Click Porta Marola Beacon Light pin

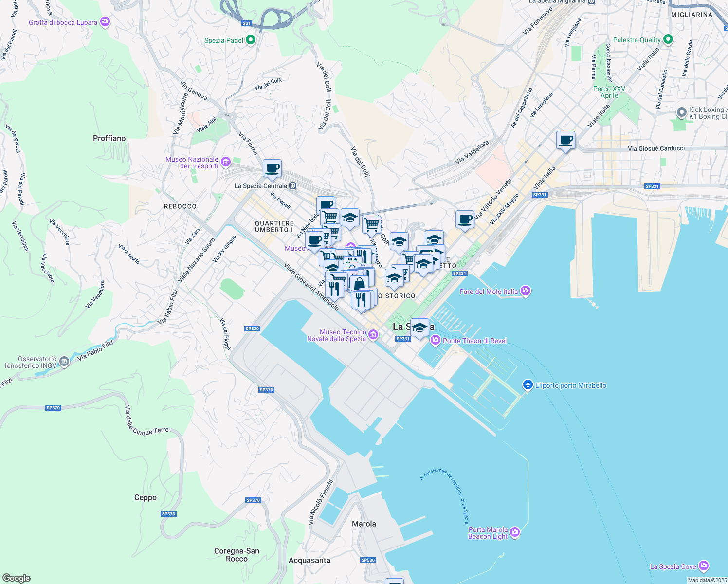tap(515, 532)
